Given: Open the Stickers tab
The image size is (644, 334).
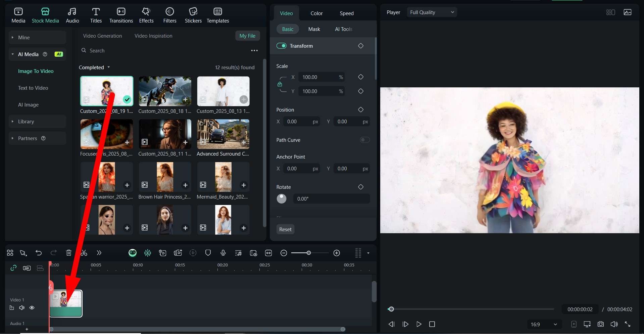Looking at the screenshot, I should pyautogui.click(x=193, y=15).
